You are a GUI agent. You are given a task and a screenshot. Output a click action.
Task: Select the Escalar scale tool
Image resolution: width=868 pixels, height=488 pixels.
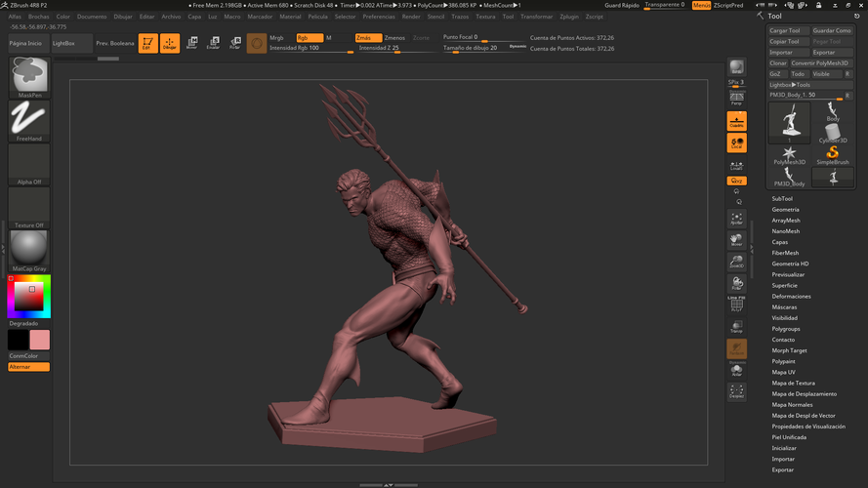[x=214, y=43]
